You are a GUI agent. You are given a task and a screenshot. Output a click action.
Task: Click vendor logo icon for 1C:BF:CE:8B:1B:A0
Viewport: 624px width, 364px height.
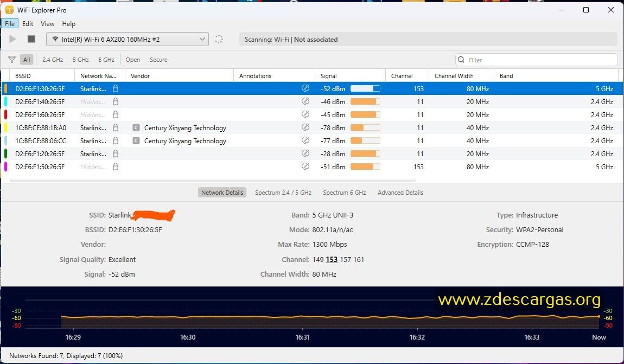136,127
